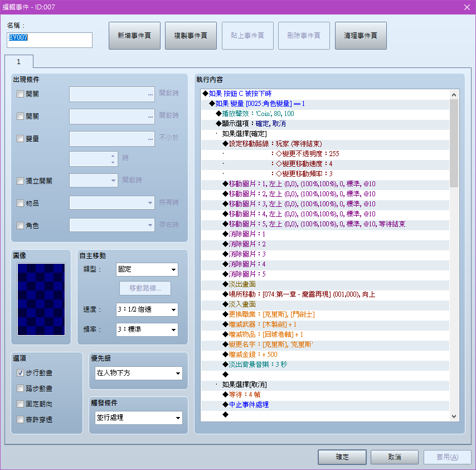Select the row 增減武器：[木製劍] + 1
Screen dimensions: 476x470
click(x=325, y=324)
